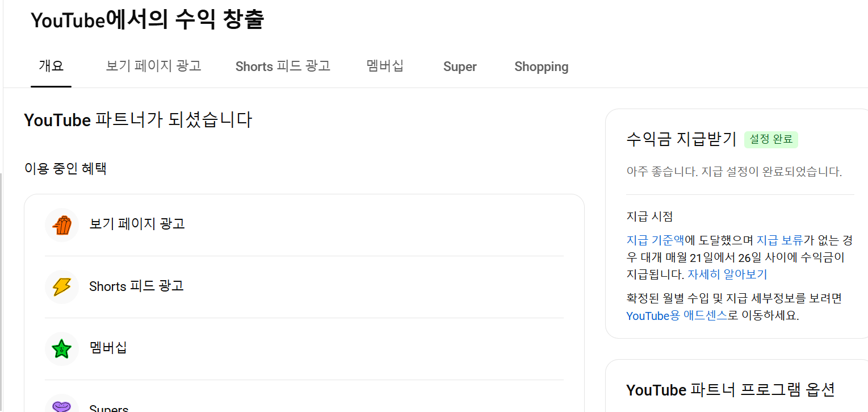Open the 지급 기준액 link
Viewport: 868px width, 412px height.
(x=655, y=240)
